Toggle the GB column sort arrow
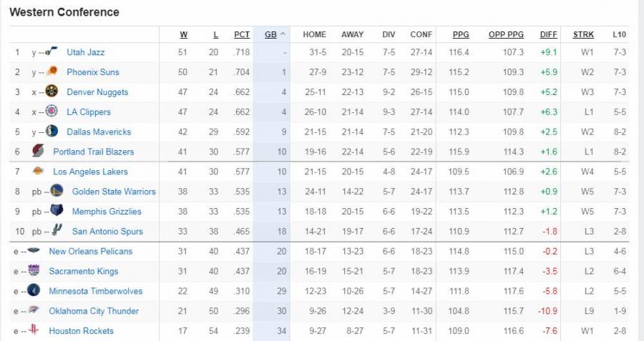The image size is (644, 341). point(283,34)
